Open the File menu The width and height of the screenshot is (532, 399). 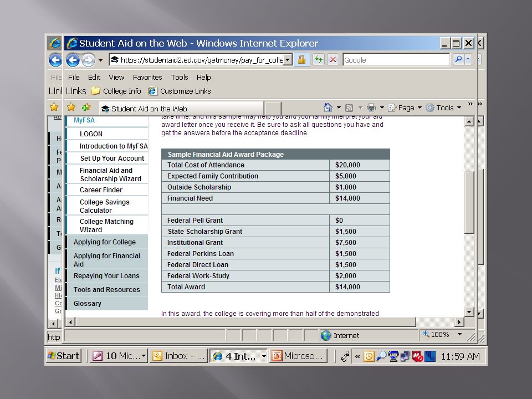pyautogui.click(x=74, y=77)
